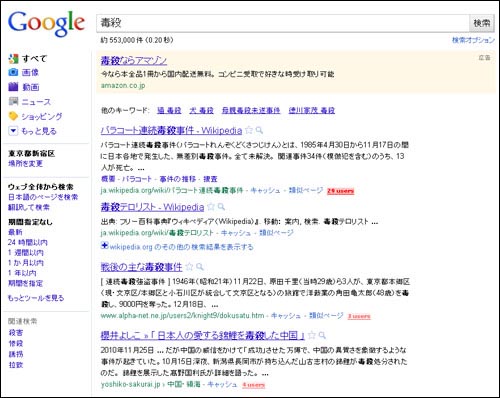Open the ショッピング tag icon filter
Image resolution: width=500 pixels, height=398 pixels.
[13, 116]
